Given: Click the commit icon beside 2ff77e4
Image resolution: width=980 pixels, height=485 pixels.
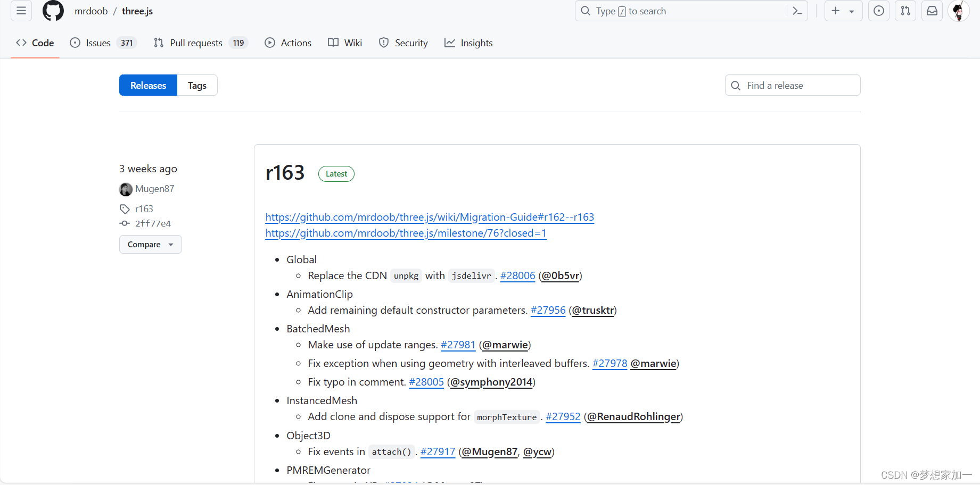Looking at the screenshot, I should point(125,223).
